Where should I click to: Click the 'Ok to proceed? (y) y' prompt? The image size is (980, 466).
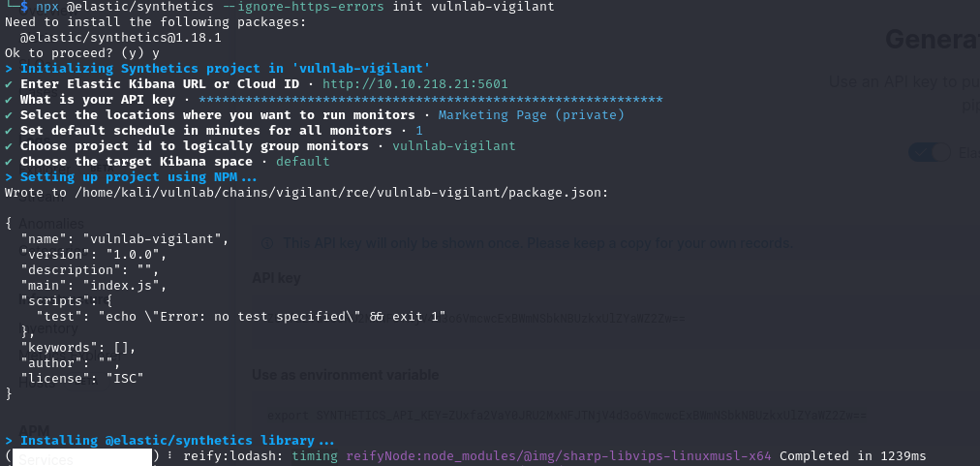82,54
